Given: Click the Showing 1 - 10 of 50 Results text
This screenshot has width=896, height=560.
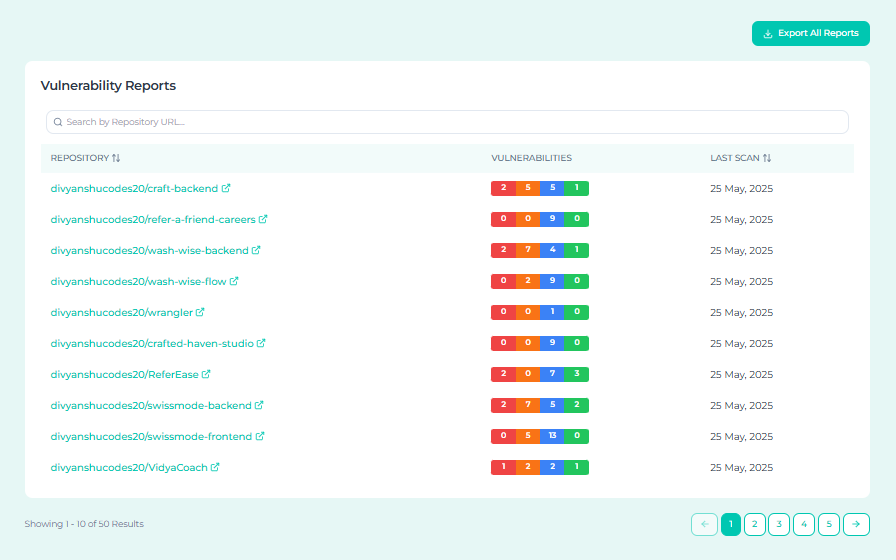Looking at the screenshot, I should click(x=84, y=524).
